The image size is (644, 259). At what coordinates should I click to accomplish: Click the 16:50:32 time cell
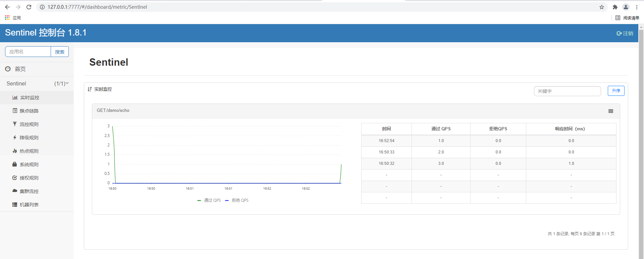[386, 164]
